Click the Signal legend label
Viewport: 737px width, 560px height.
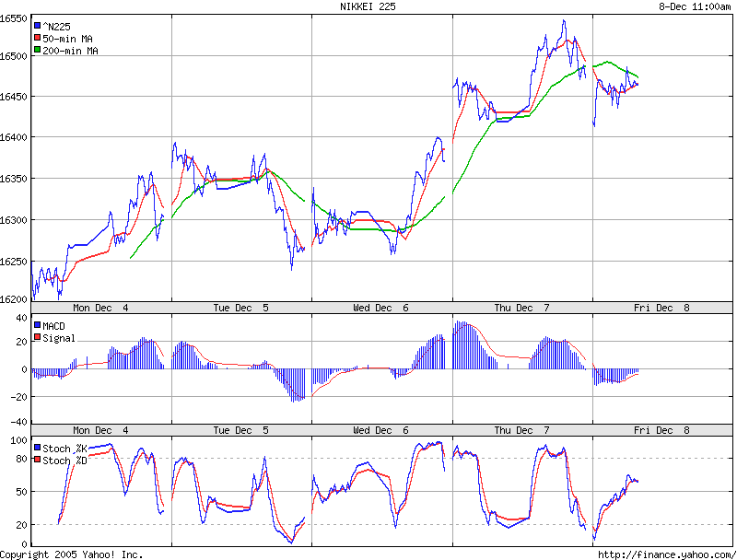pos(59,338)
